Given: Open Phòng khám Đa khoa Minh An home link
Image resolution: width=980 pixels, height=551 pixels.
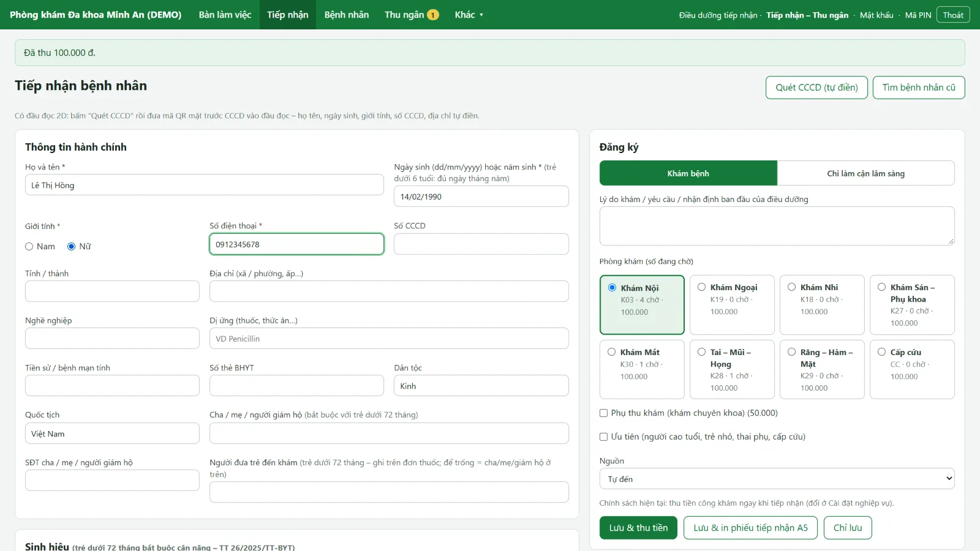Looking at the screenshot, I should click(96, 15).
